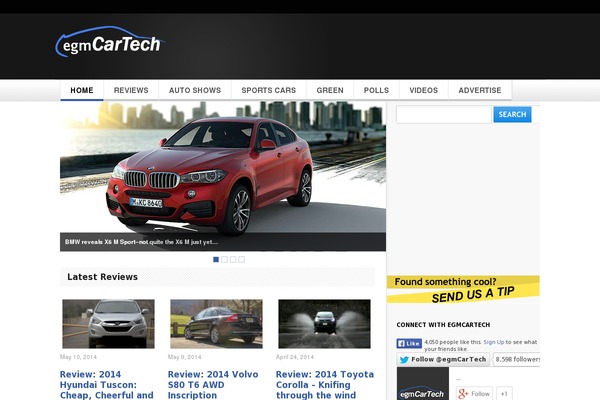Focus the site search input field
Viewport: 600px width, 400px height.
point(444,114)
